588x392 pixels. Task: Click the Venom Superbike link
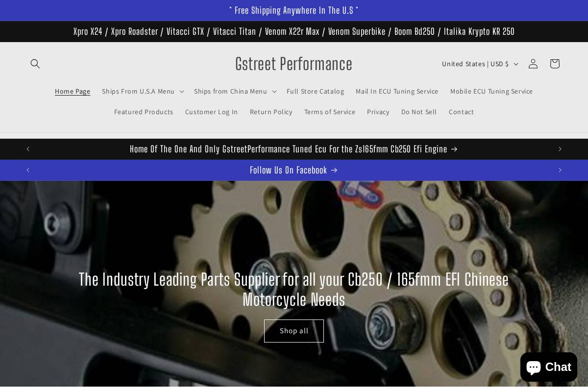point(357,31)
